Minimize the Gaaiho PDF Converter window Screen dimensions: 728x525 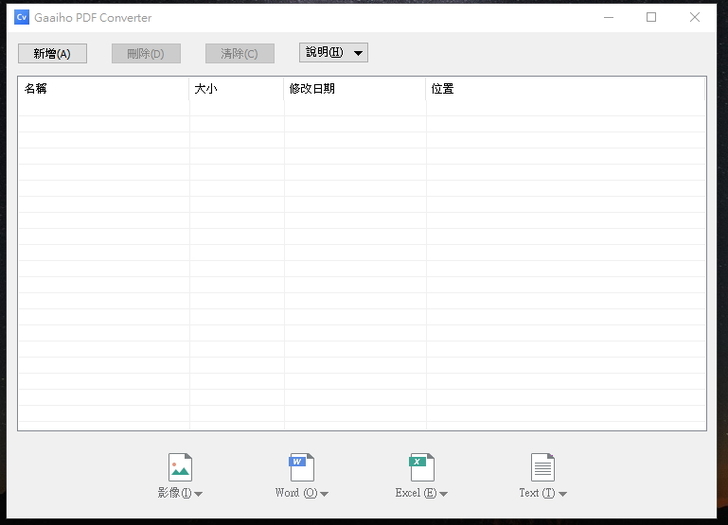[609, 18]
